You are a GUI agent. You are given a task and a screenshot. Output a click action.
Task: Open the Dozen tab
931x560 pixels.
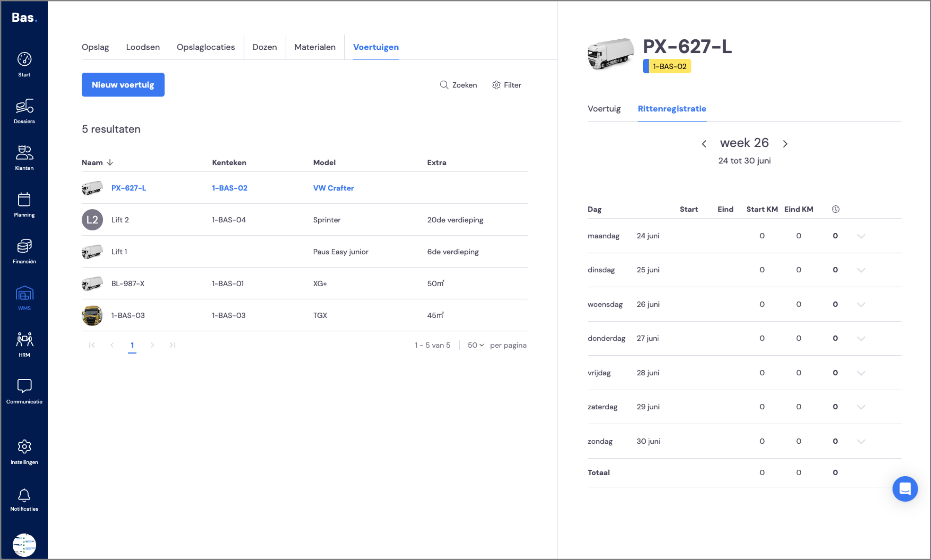click(265, 47)
